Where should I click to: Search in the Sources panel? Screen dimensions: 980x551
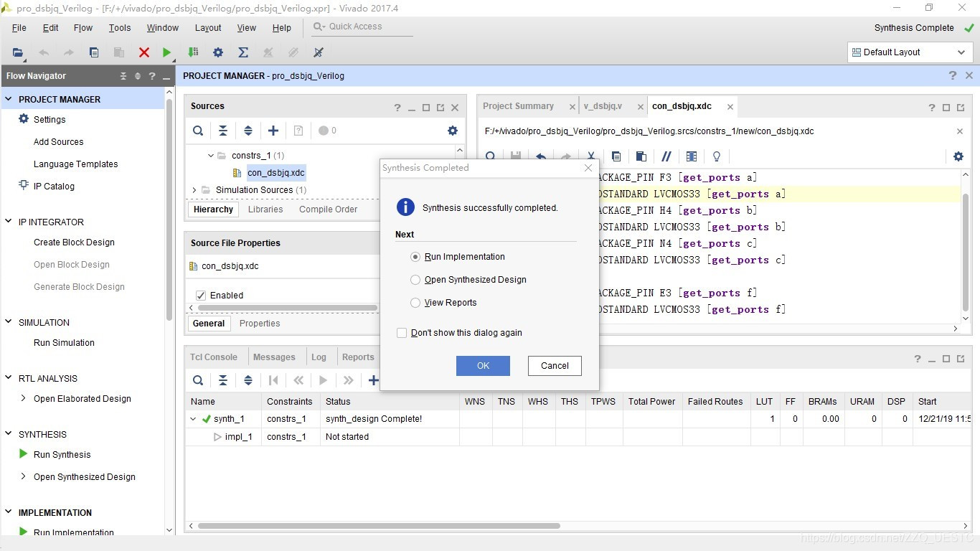coord(198,131)
